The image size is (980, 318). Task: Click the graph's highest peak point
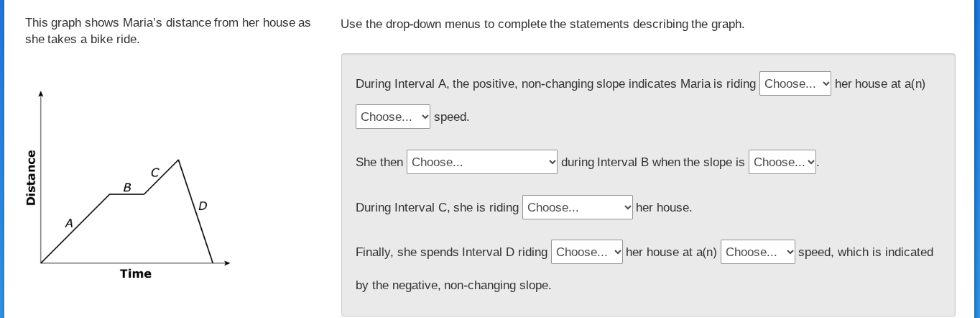178,160
